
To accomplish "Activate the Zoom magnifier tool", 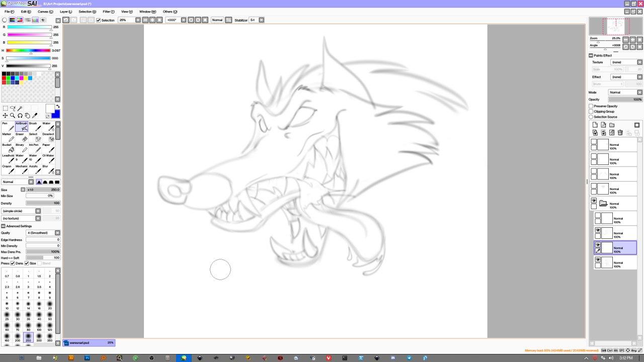I will pyautogui.click(x=13, y=116).
